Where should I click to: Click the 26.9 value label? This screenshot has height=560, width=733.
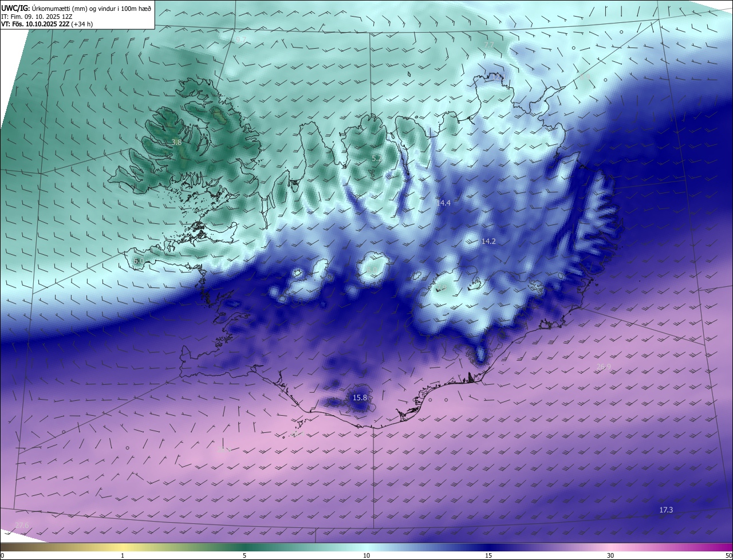(604, 367)
